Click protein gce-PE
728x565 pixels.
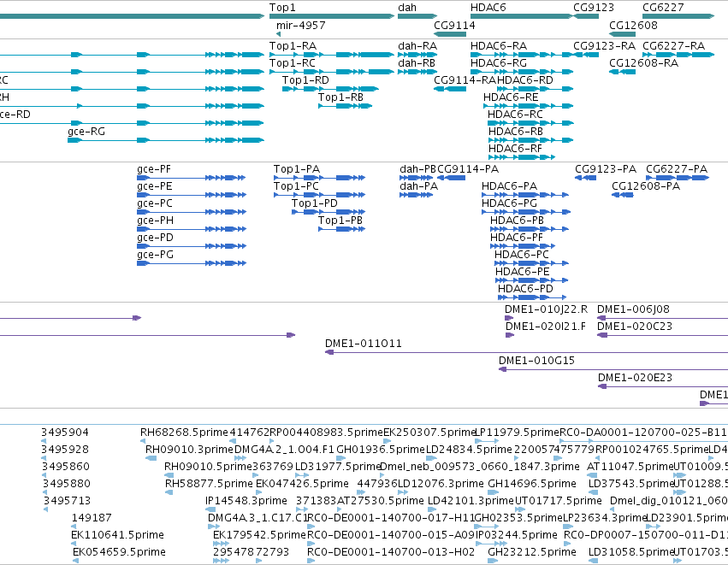point(192,195)
